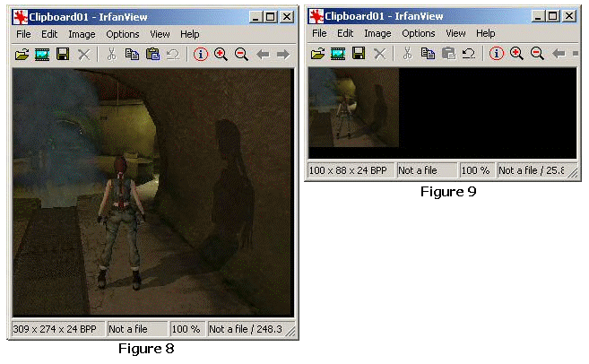Click Zoom Out magnifier in Figure 8 window
Screen dimensions: 589x364
tap(241, 55)
